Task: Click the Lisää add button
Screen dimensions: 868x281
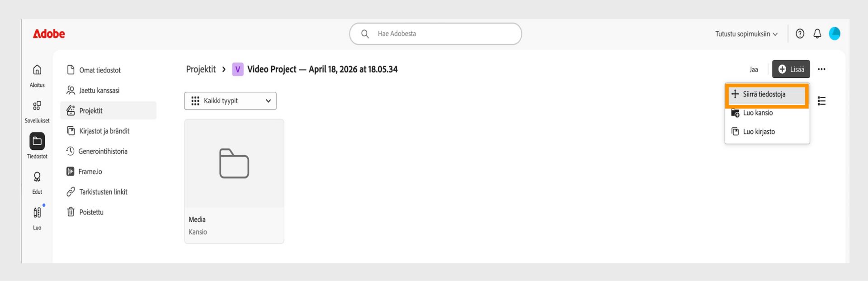Action: pos(791,69)
